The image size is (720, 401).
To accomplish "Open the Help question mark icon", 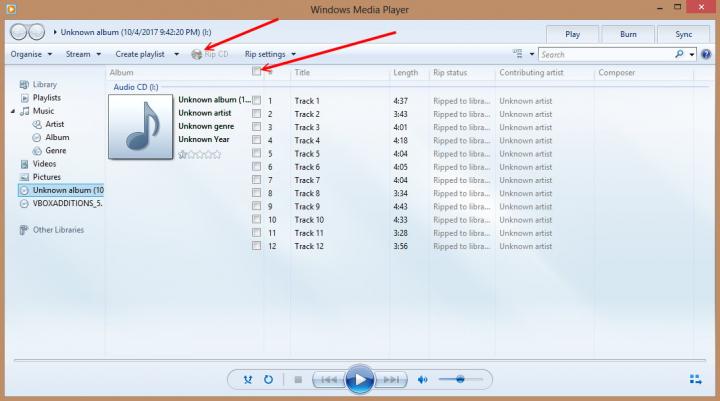I will click(706, 54).
